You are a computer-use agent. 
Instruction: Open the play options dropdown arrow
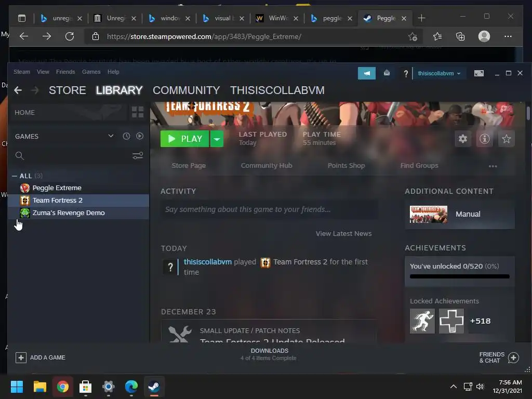tap(217, 139)
